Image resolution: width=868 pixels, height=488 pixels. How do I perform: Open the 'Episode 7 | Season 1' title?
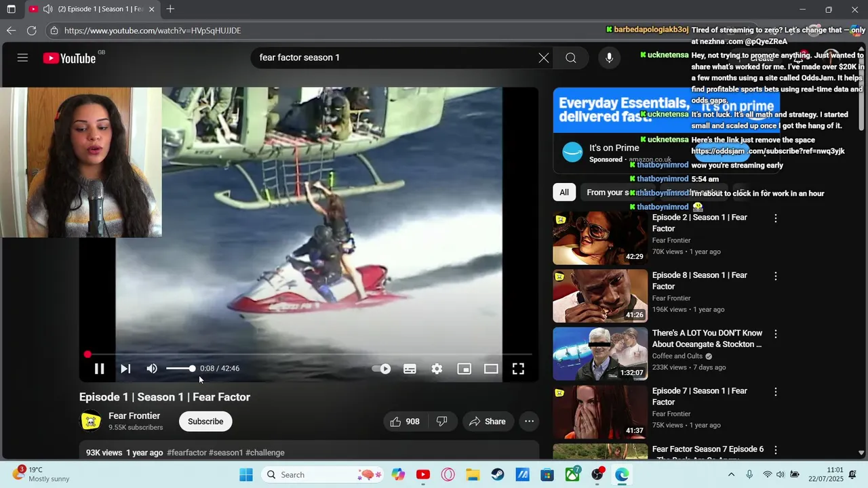pyautogui.click(x=699, y=396)
